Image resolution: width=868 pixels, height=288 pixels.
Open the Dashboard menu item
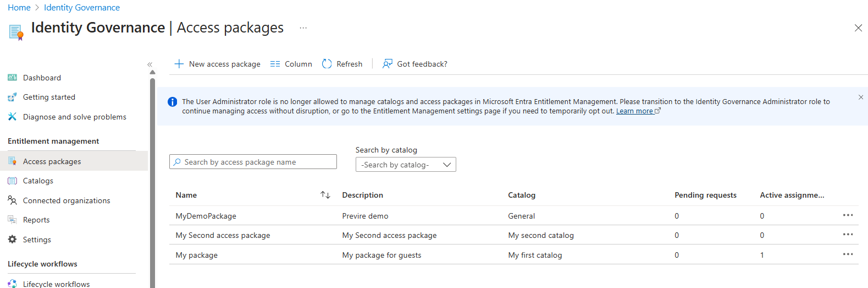click(x=42, y=78)
